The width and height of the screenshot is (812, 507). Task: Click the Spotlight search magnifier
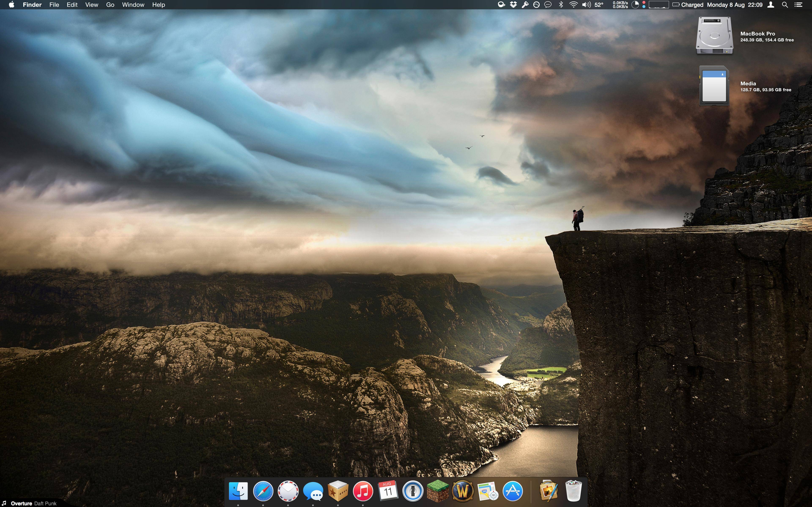[785, 5]
